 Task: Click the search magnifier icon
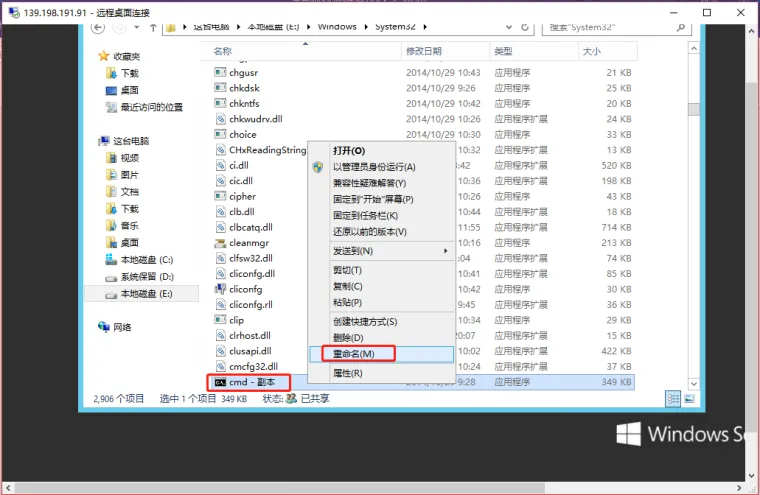(x=681, y=28)
